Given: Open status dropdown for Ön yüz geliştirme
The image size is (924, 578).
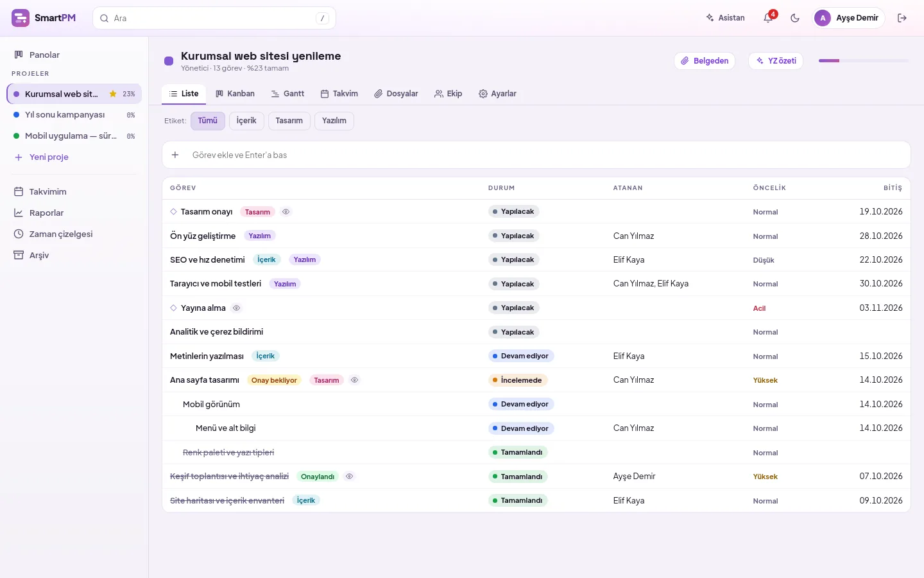Looking at the screenshot, I should pyautogui.click(x=514, y=236).
